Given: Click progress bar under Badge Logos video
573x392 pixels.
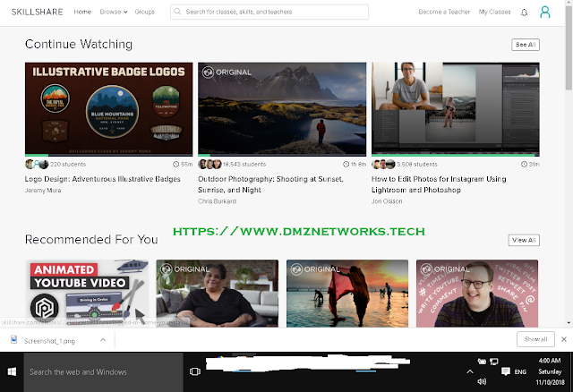Looking at the screenshot, I should 109,155.
